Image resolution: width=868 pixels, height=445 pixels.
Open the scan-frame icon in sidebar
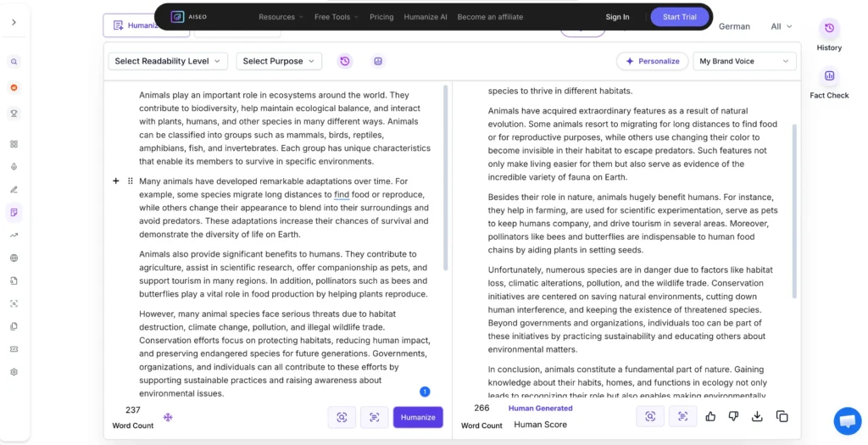(14, 303)
